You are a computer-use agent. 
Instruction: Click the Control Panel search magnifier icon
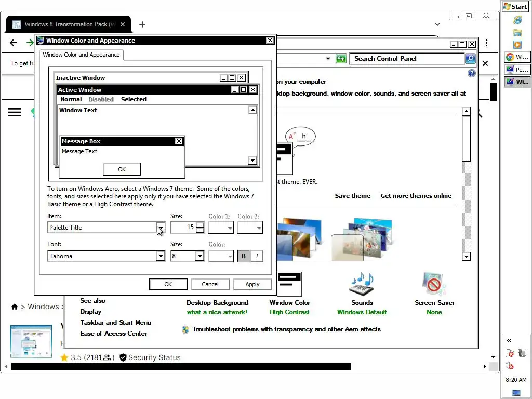pos(470,58)
